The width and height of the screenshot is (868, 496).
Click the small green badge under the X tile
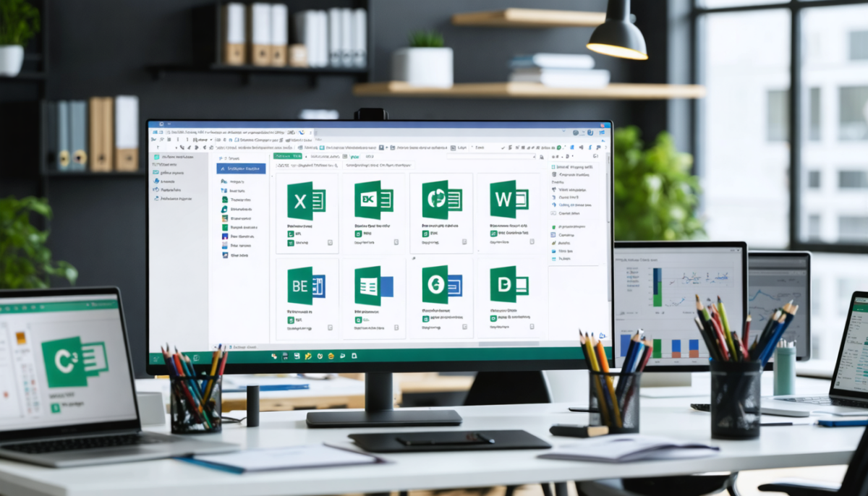coord(290,234)
